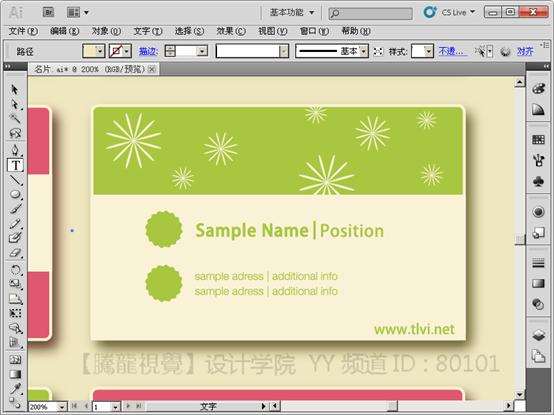The height and width of the screenshot is (415, 554).
Task: Collapse the toolbox with double-arrow toggle
Action: point(7,66)
